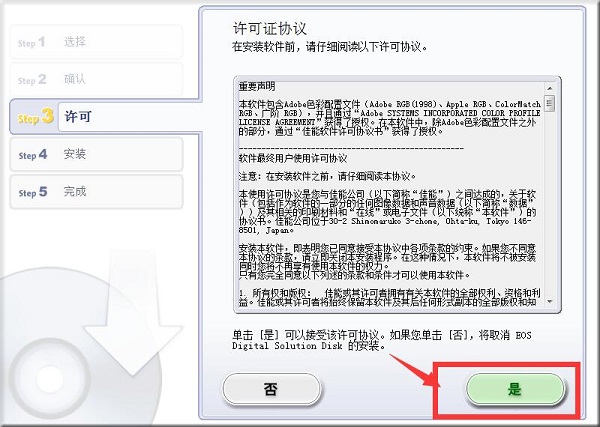The width and height of the screenshot is (600, 427).
Task: Click the large white download arrow graphic
Action: (x=133, y=312)
